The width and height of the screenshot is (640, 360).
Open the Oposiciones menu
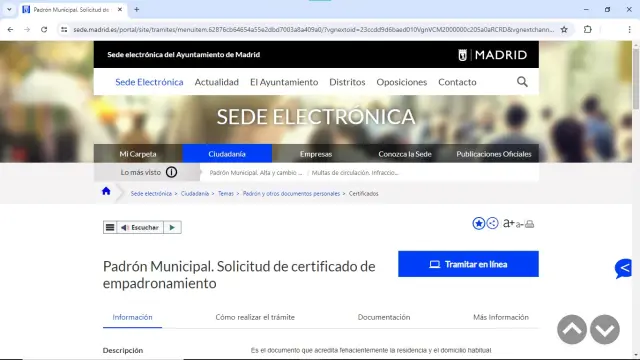tap(402, 82)
